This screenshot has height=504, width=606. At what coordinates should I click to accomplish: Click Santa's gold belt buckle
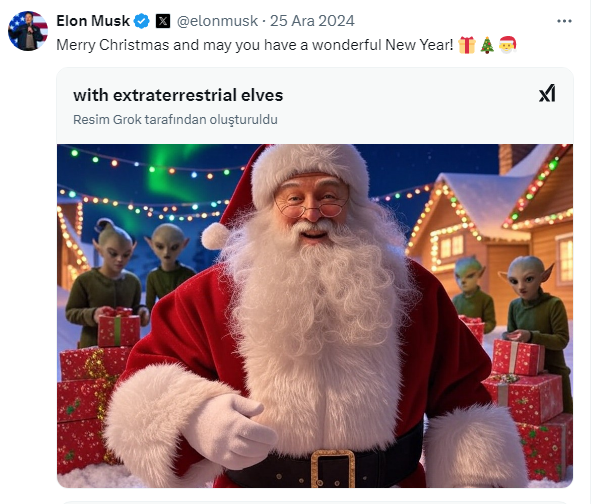(x=332, y=467)
